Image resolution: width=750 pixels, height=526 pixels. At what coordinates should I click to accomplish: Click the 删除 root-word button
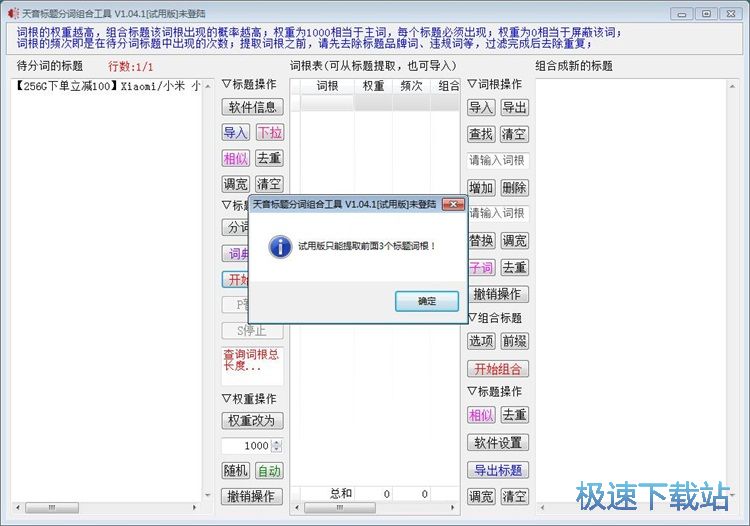pyautogui.click(x=515, y=187)
